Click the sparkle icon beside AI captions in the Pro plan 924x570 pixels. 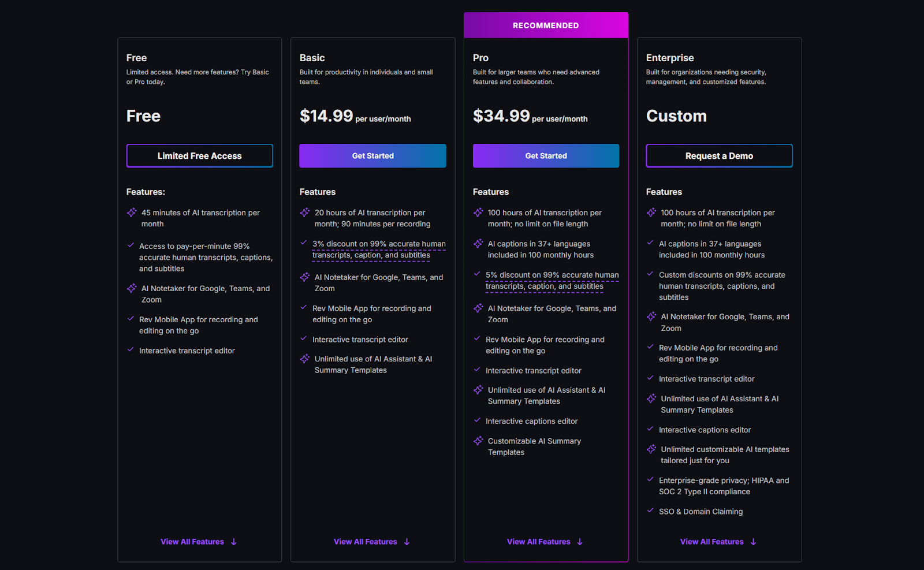point(478,244)
